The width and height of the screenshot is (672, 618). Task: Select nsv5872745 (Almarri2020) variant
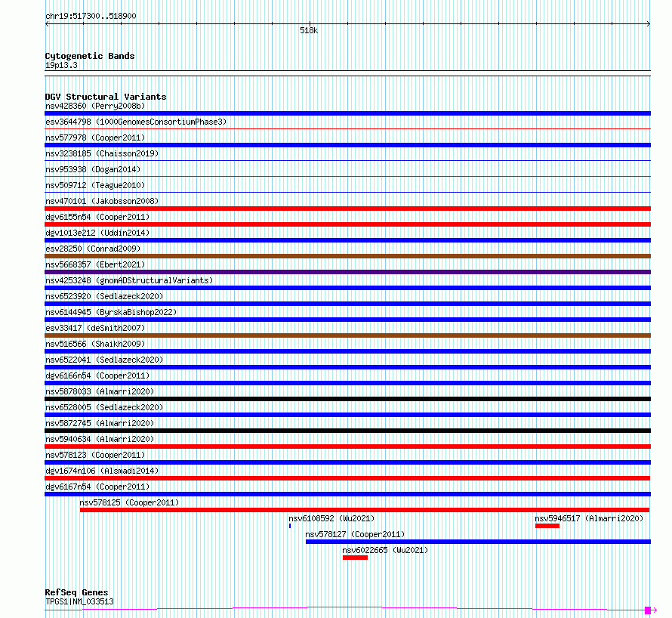[100, 423]
